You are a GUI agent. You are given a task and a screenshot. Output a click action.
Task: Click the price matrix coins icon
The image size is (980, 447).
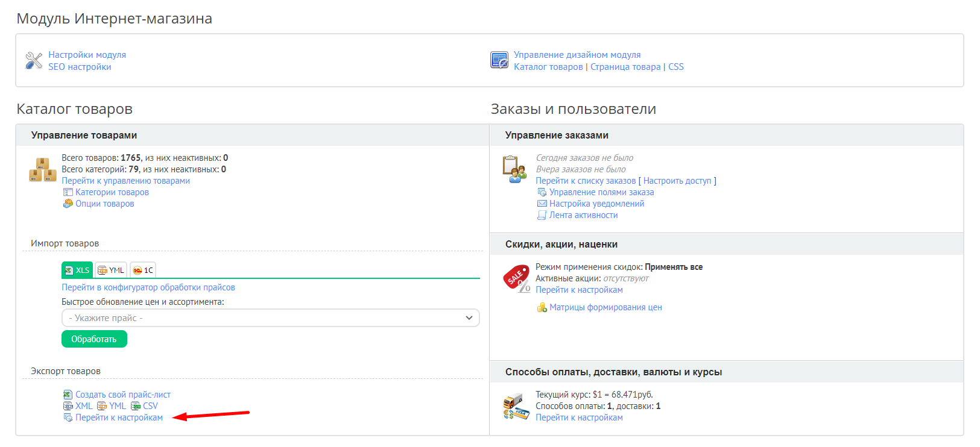click(x=542, y=307)
